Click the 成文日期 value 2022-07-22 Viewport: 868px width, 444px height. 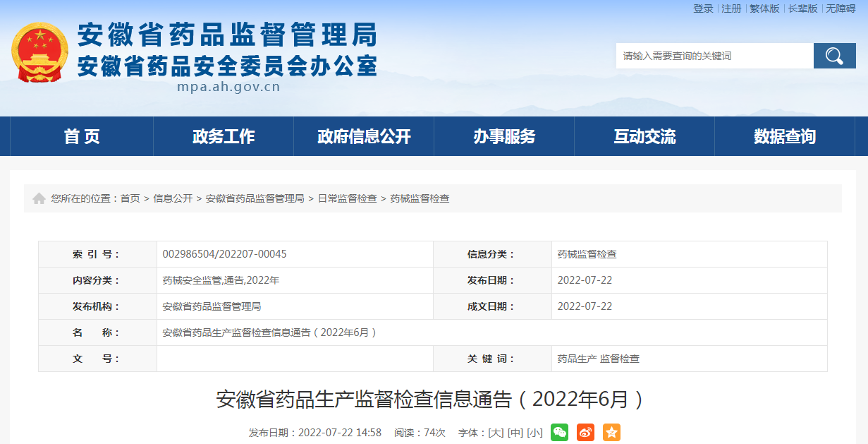click(x=585, y=306)
